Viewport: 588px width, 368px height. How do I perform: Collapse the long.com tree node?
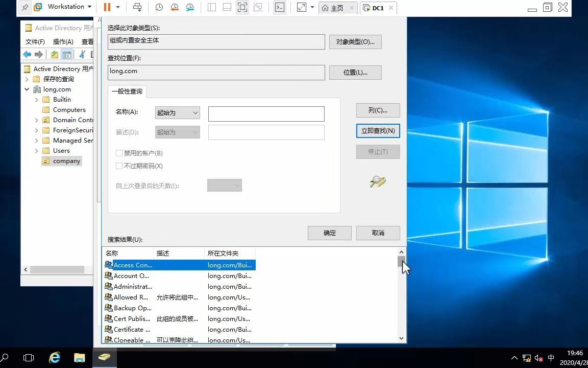(27, 89)
